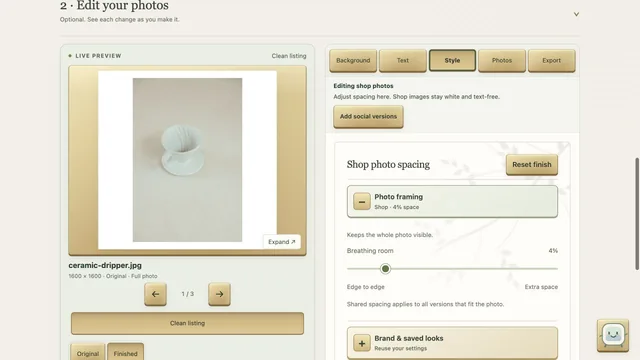Viewport: 640px width, 360px height.
Task: Click Add social versions button
Action: click(368, 117)
